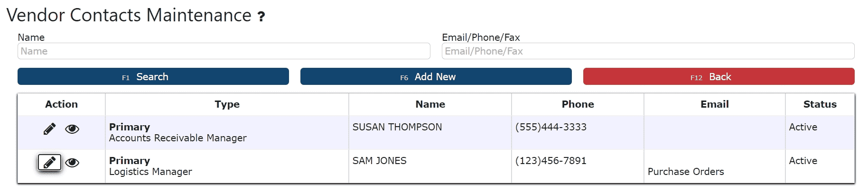Click the Status column header
The width and height of the screenshot is (868, 193).
click(x=820, y=104)
